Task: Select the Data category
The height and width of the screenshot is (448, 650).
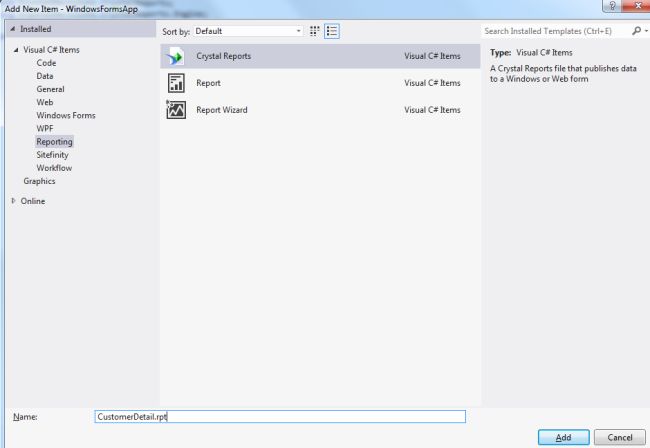Action: (45, 76)
